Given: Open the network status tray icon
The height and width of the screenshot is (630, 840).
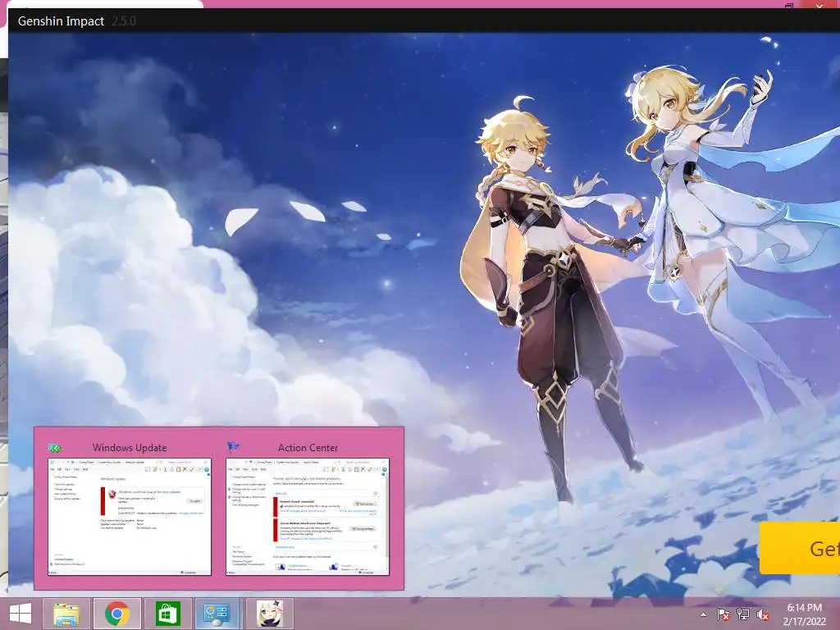Looking at the screenshot, I should pos(743,614).
